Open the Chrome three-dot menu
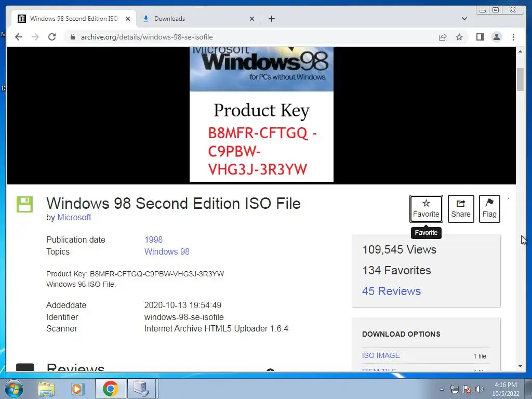The width and height of the screenshot is (532, 399). [513, 37]
